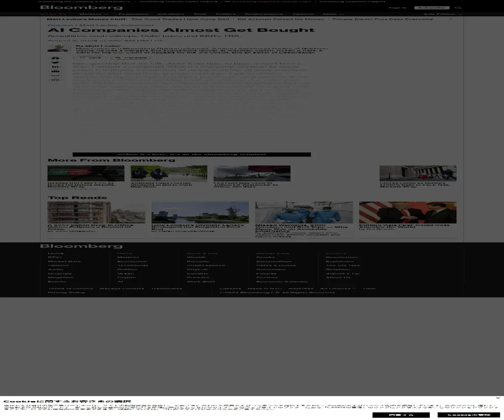Click footer Submit a Tip link
The height and width of the screenshot is (420, 504).
pyautogui.click(x=343, y=273)
